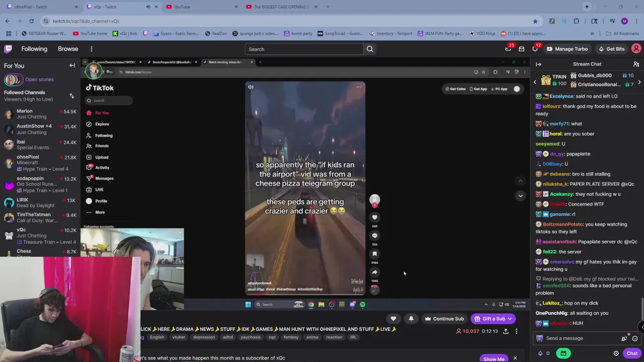This screenshot has width=644, height=362.
Task: Open a new Chrome tab
Action: [328, 7]
